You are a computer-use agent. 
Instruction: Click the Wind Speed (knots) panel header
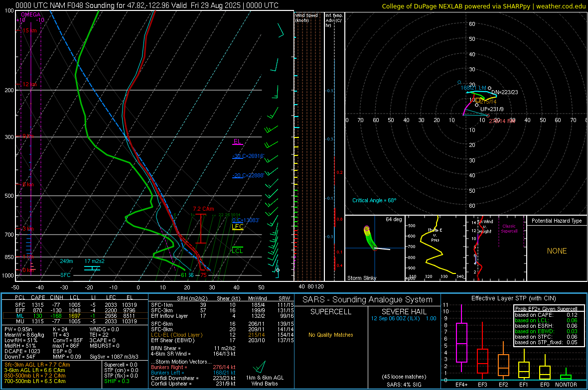306,17
